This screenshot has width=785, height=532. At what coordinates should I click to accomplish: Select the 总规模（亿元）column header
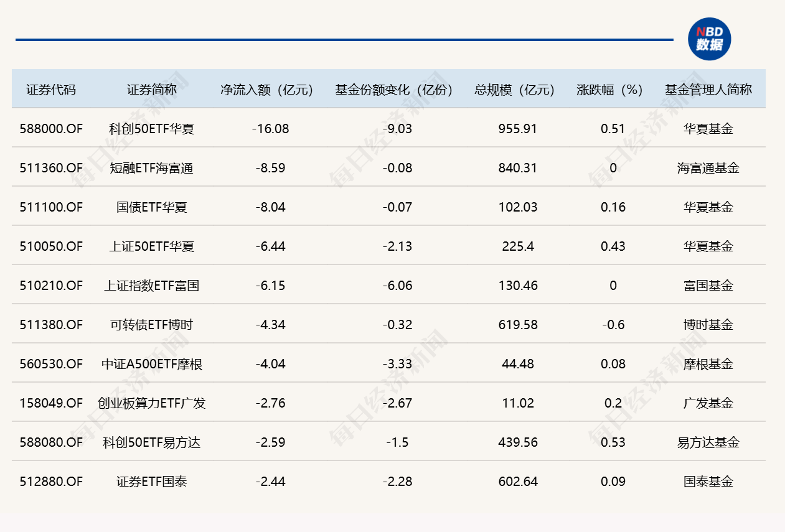514,90
